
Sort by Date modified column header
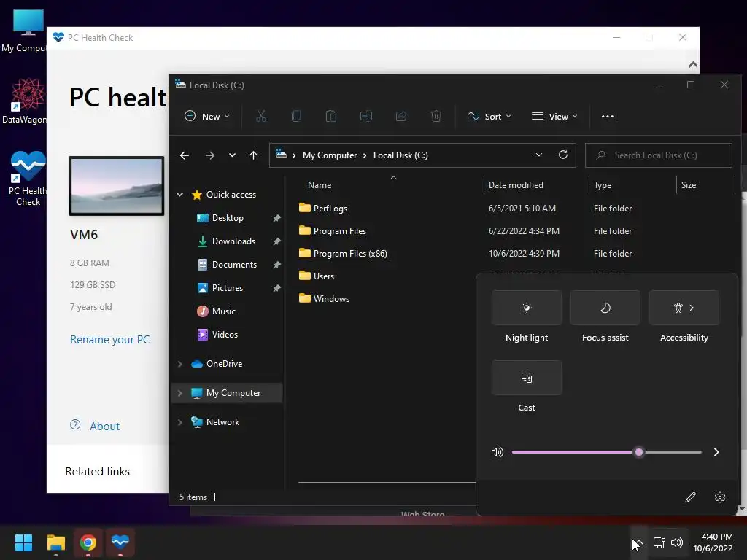coord(516,184)
